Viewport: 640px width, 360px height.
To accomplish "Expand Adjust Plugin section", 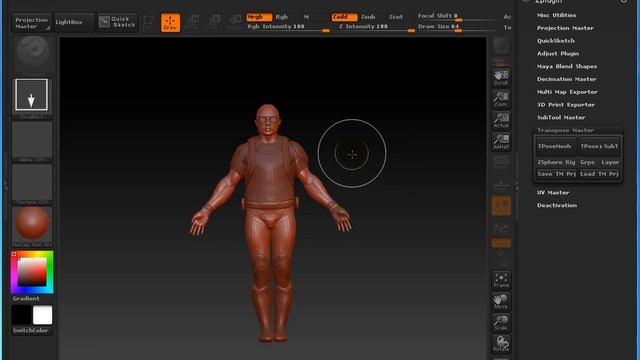I will pos(558,53).
